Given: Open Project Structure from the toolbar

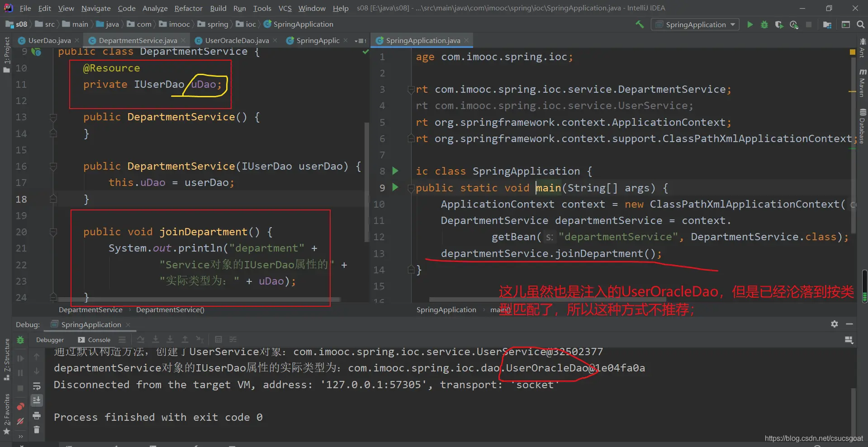Looking at the screenshot, I should click(827, 24).
